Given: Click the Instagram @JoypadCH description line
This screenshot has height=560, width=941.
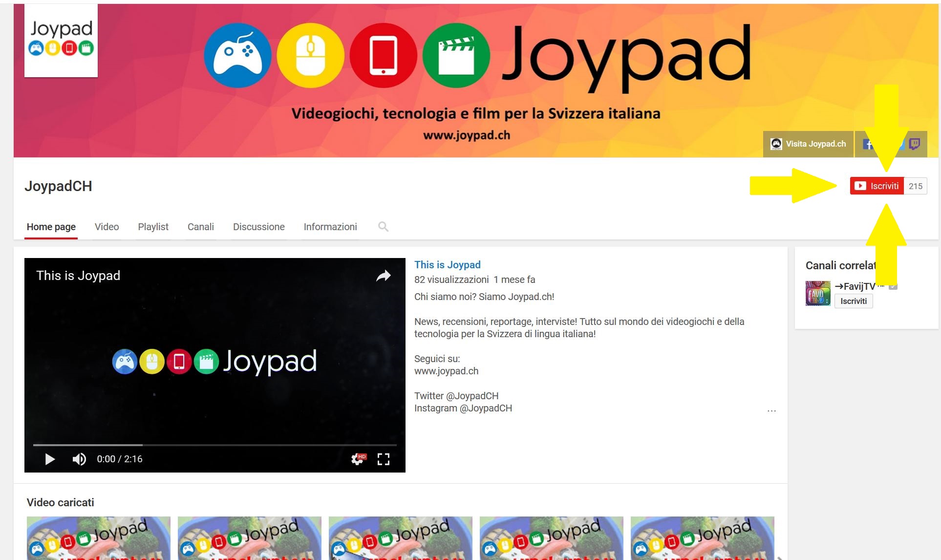Looking at the screenshot, I should tap(463, 408).
